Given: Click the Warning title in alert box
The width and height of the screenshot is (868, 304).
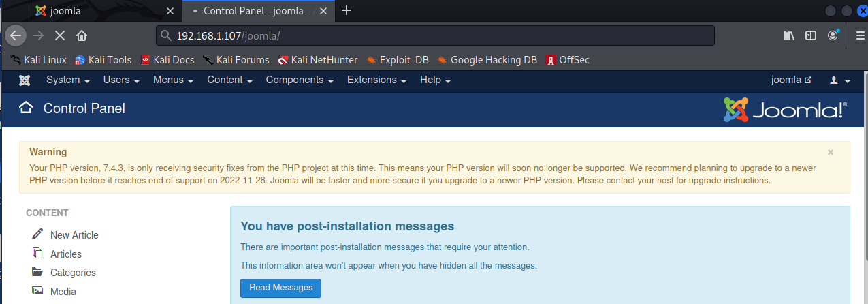Looking at the screenshot, I should 48,152.
